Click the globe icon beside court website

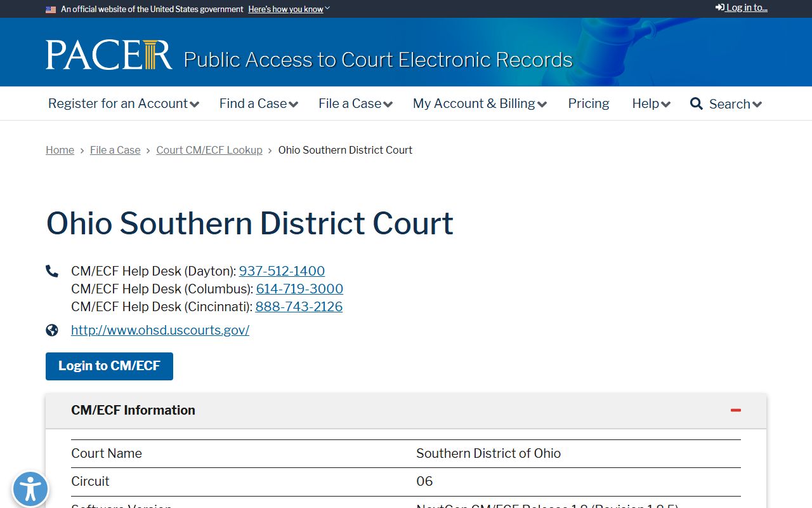coord(52,330)
